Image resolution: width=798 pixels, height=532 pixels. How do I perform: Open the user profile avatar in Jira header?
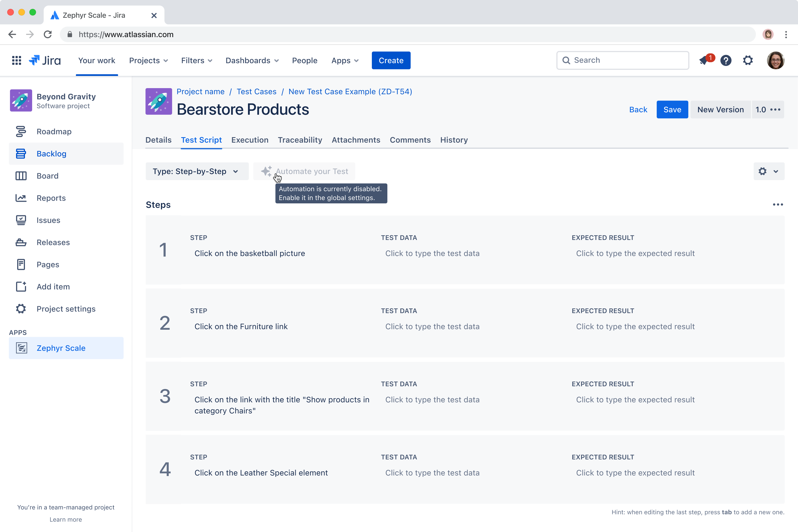coord(776,60)
